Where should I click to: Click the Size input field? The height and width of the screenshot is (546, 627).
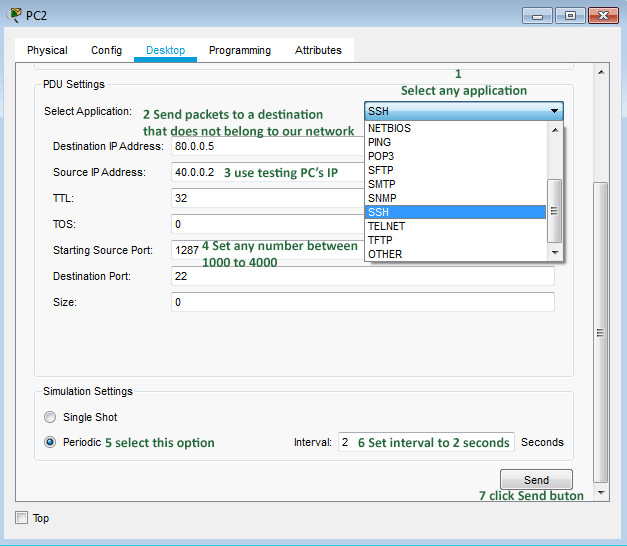(363, 302)
